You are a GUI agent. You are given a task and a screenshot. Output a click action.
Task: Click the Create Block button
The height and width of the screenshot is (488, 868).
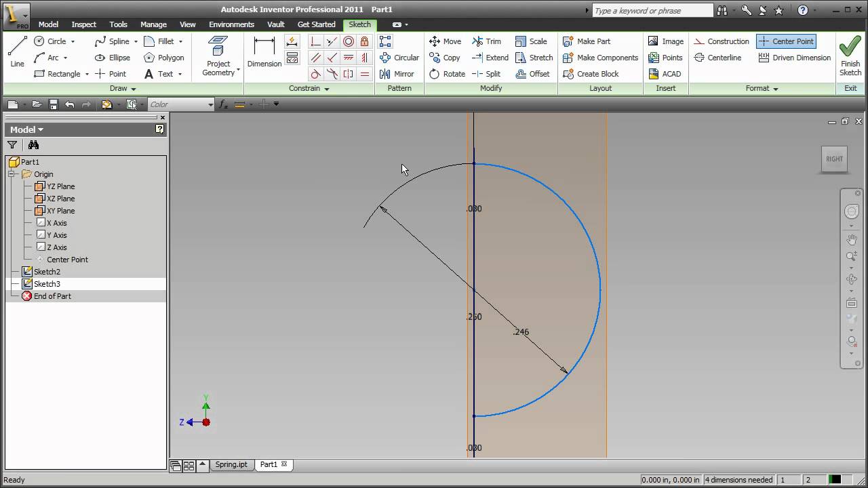pos(591,74)
